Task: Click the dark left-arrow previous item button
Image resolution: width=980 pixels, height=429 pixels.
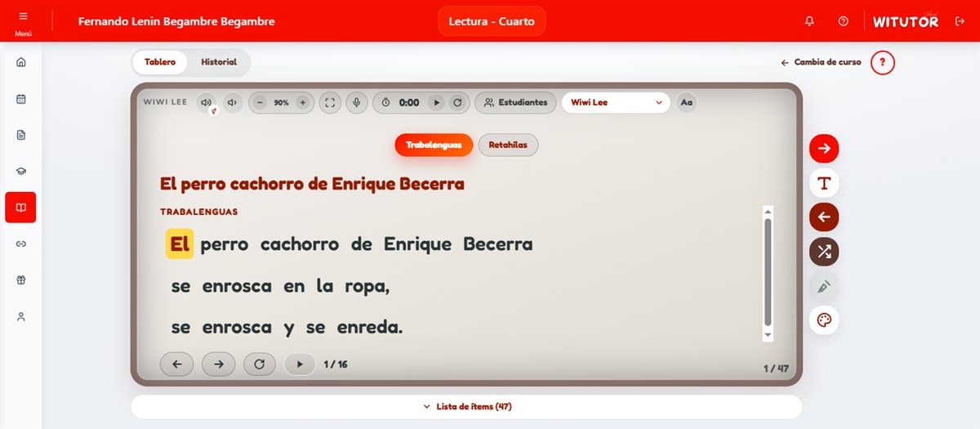Action: 824,217
